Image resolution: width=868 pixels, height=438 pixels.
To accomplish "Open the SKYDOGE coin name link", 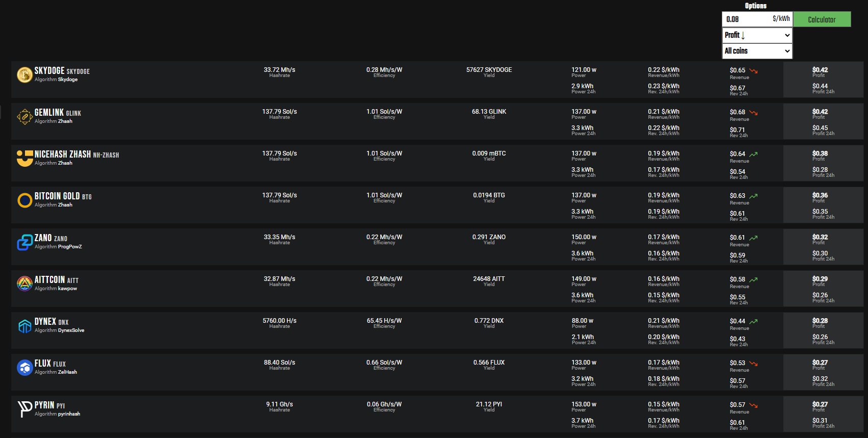I will 49,71.
